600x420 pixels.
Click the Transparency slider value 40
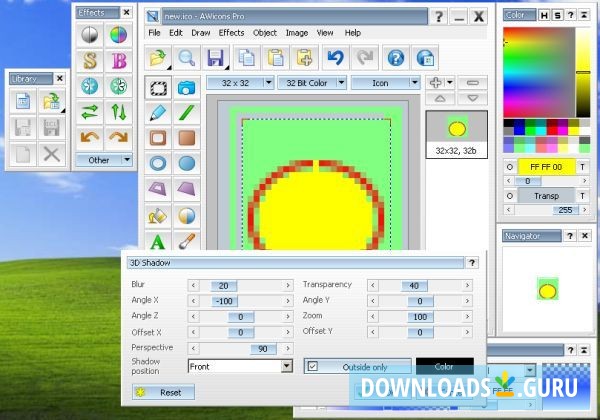pyautogui.click(x=414, y=286)
